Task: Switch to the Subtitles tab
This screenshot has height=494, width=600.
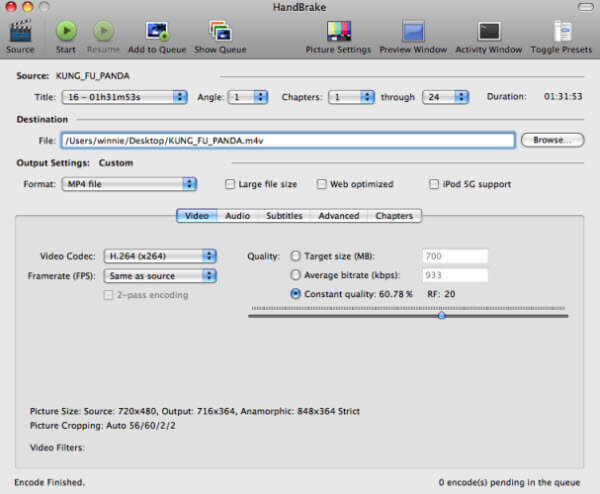Action: (284, 216)
